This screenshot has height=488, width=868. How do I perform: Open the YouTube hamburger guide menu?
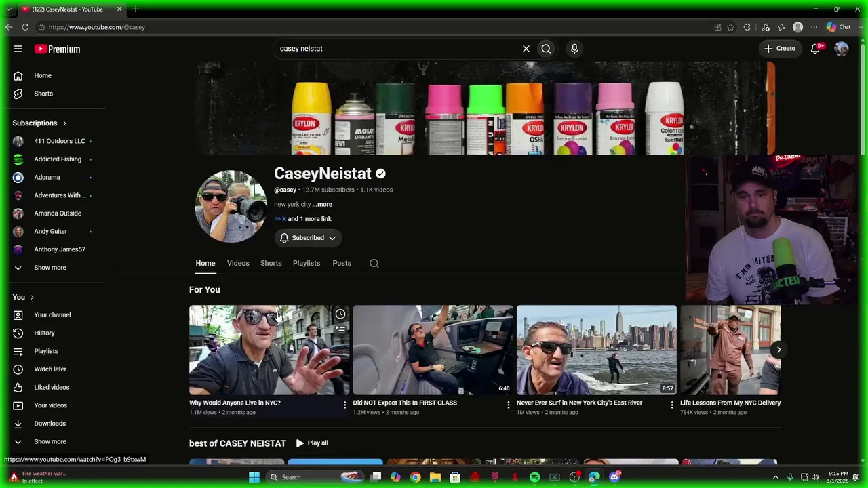tap(18, 49)
